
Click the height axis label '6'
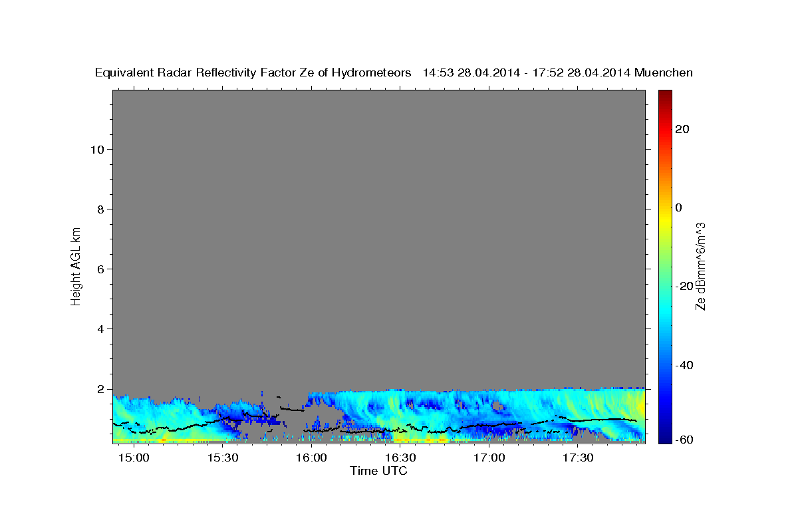point(100,269)
